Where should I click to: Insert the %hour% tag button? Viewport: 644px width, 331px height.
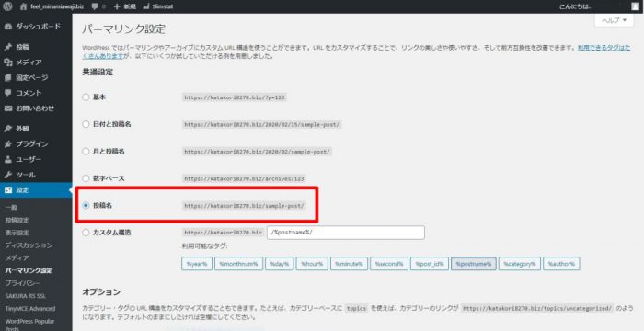pos(312,264)
